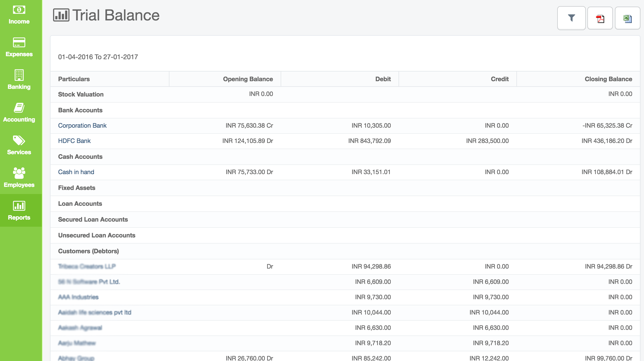
Task: Click the Reports chart icon
Action: (19, 206)
